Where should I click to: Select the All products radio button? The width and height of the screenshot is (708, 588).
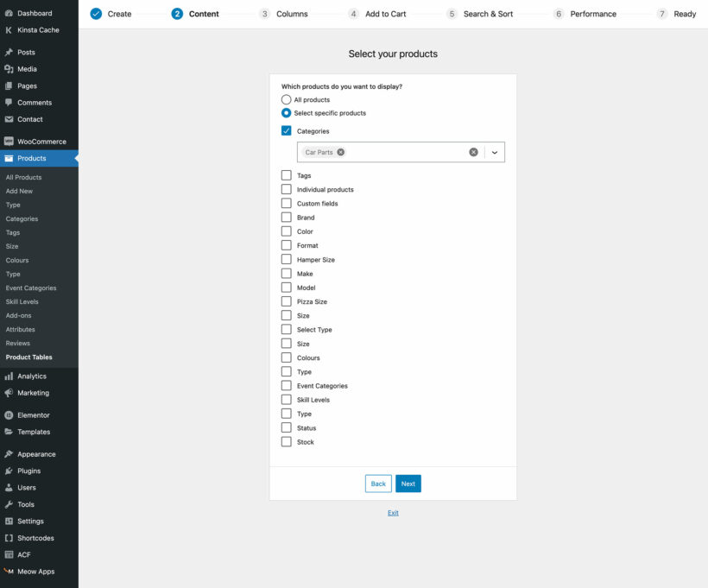pos(286,99)
